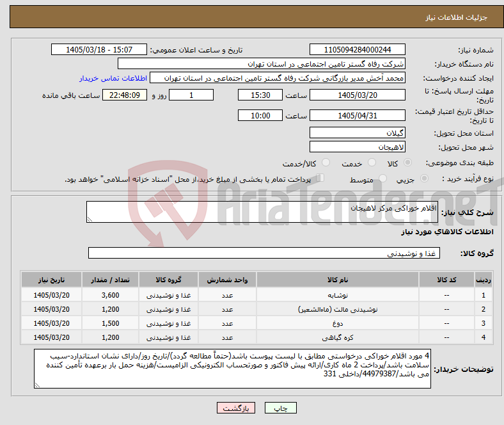Click the delivery province field گیلان
This screenshot has width=504, height=425.
click(x=358, y=132)
